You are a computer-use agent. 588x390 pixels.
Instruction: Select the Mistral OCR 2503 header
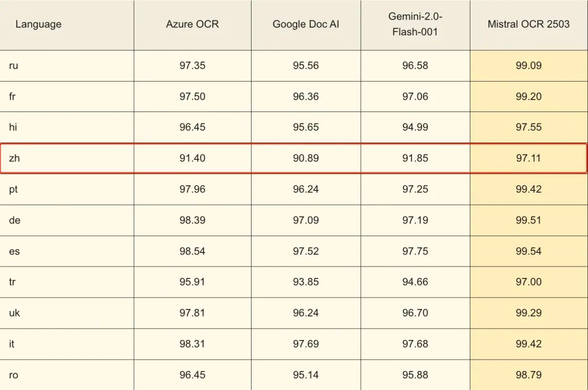528,24
